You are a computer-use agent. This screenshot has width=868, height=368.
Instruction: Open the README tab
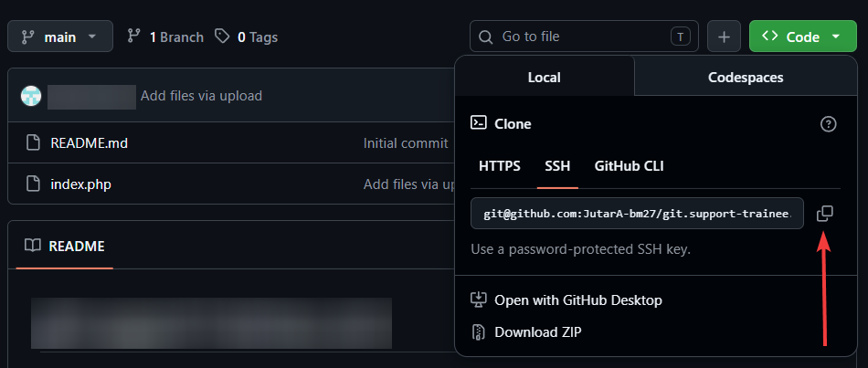(x=65, y=246)
